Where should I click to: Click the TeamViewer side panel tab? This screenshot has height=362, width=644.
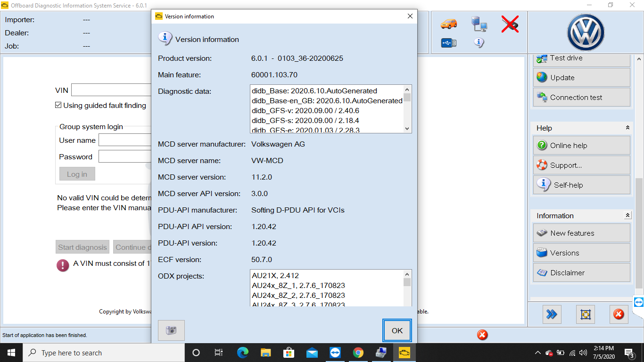(x=639, y=302)
